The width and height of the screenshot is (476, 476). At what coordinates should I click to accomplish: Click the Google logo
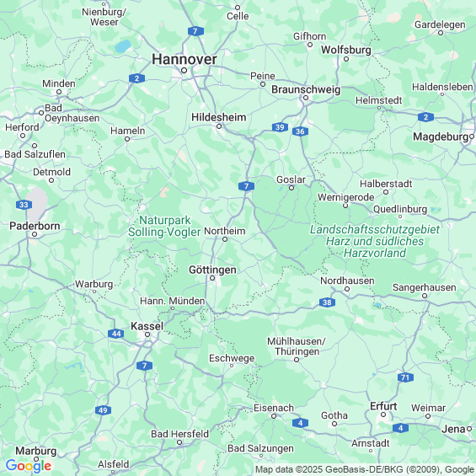coord(29,466)
